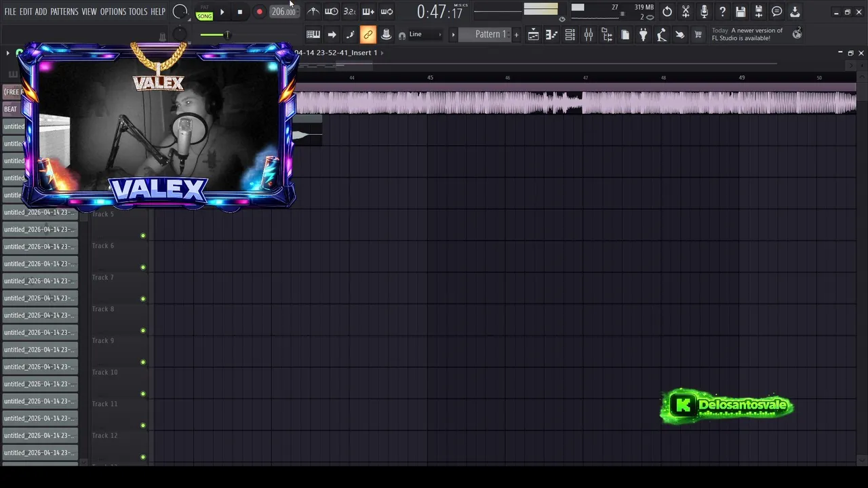Open the TOOLS menu
This screenshot has width=868, height=488.
[138, 12]
